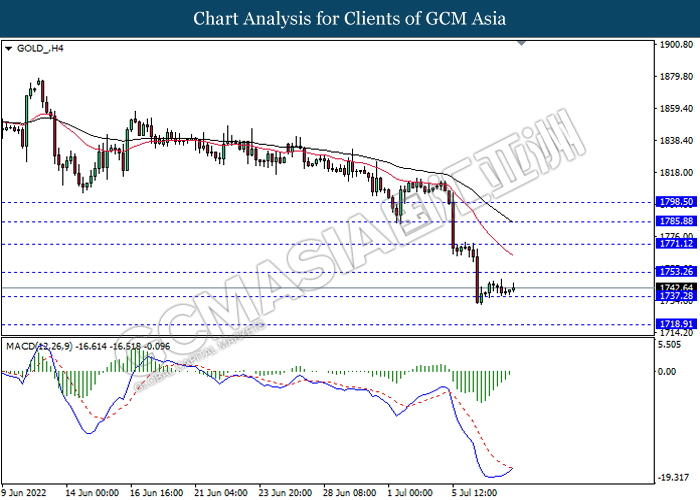The width and height of the screenshot is (700, 500).
Task: Click the GOLD_,H4 chart title text
Action: (40, 48)
